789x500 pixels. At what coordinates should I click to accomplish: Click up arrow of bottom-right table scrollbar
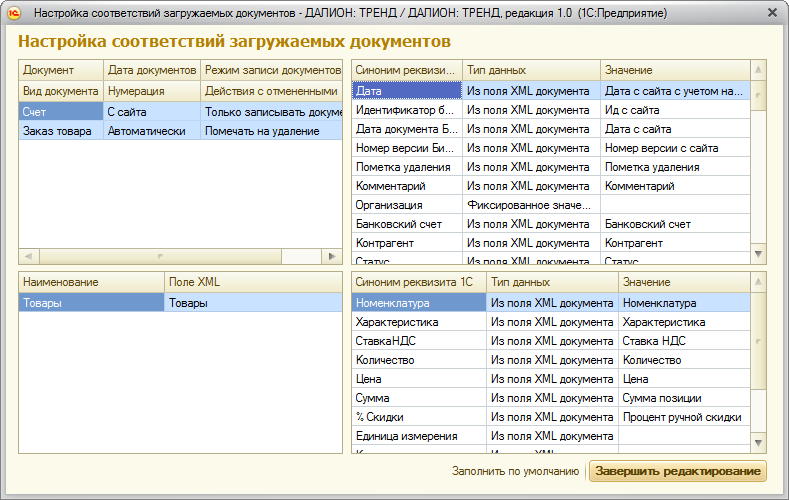point(758,282)
